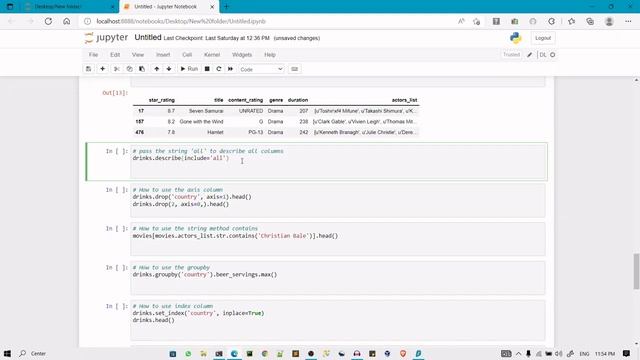Open the View menu
Screen dimensions: 640x360
coord(138,55)
